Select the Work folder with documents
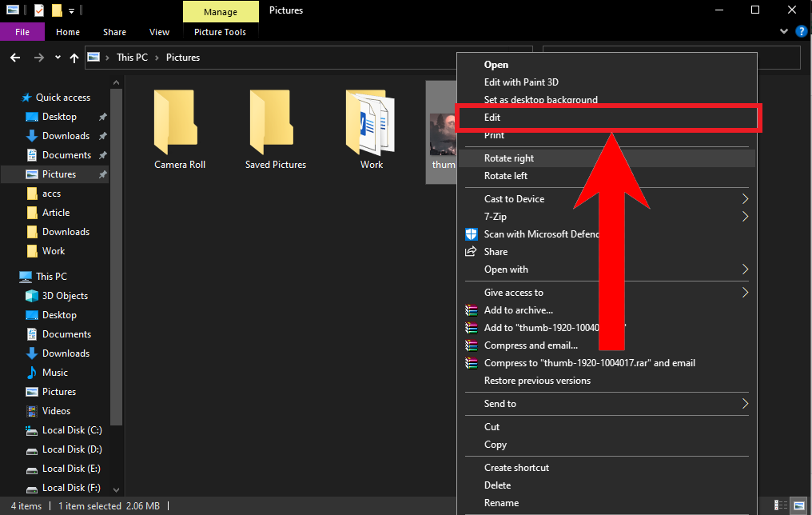The width and height of the screenshot is (812, 515). pos(370,122)
